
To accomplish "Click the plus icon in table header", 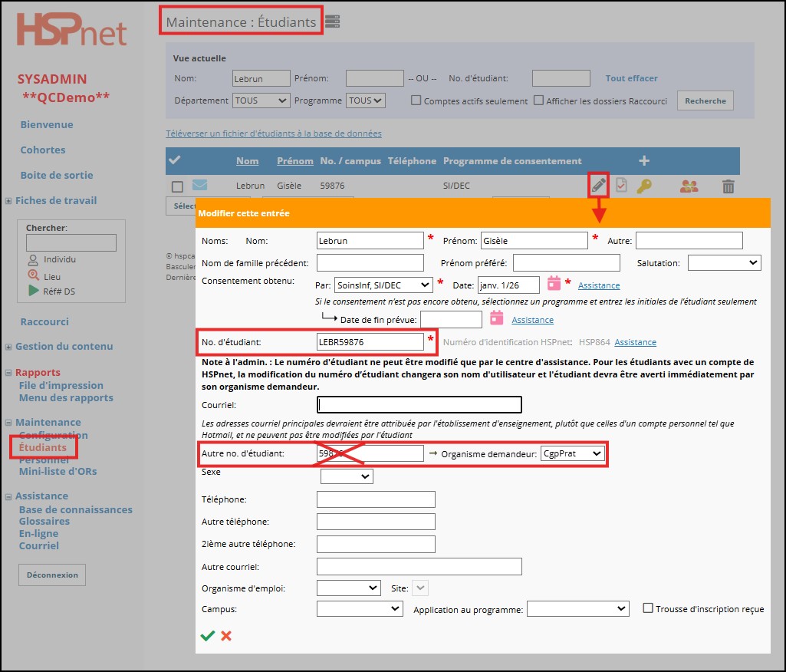I will (x=644, y=160).
